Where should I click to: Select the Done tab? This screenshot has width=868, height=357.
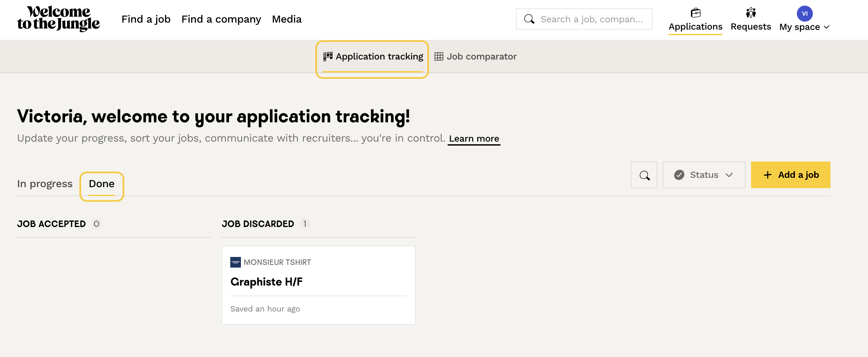[x=101, y=184]
